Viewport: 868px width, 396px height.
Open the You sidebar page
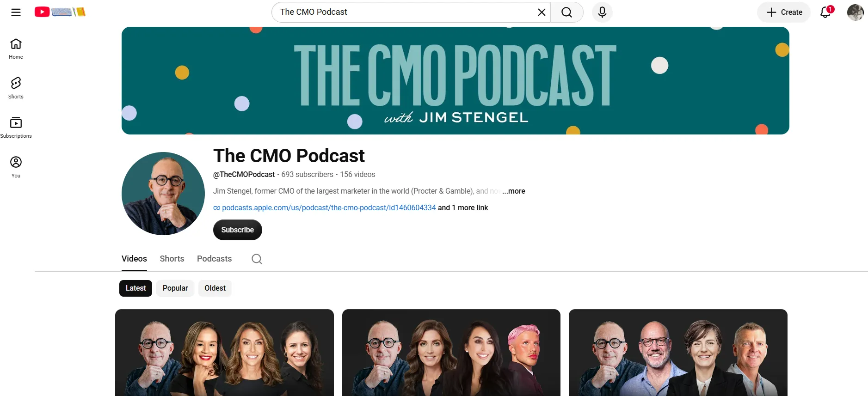(x=16, y=167)
